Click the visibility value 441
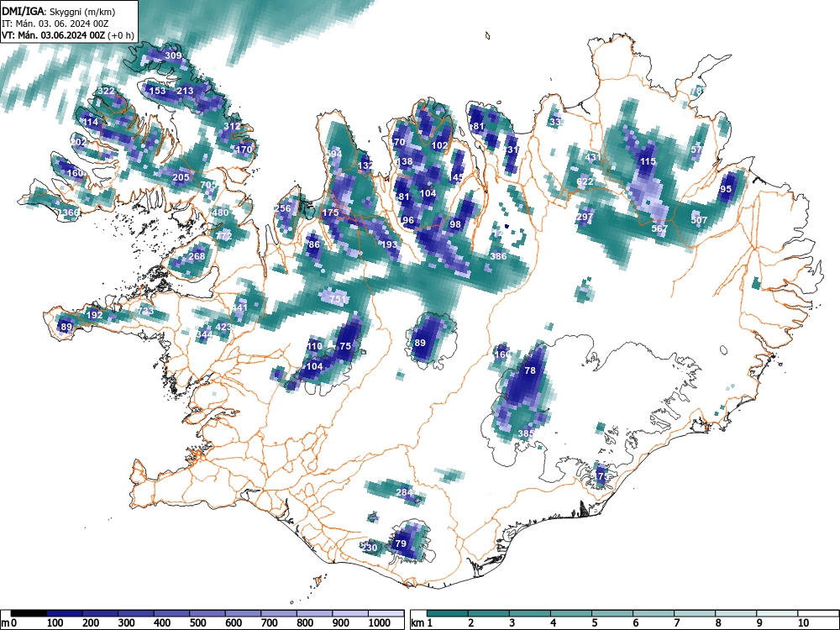Viewport: 840px width, 630px height. pos(239,307)
